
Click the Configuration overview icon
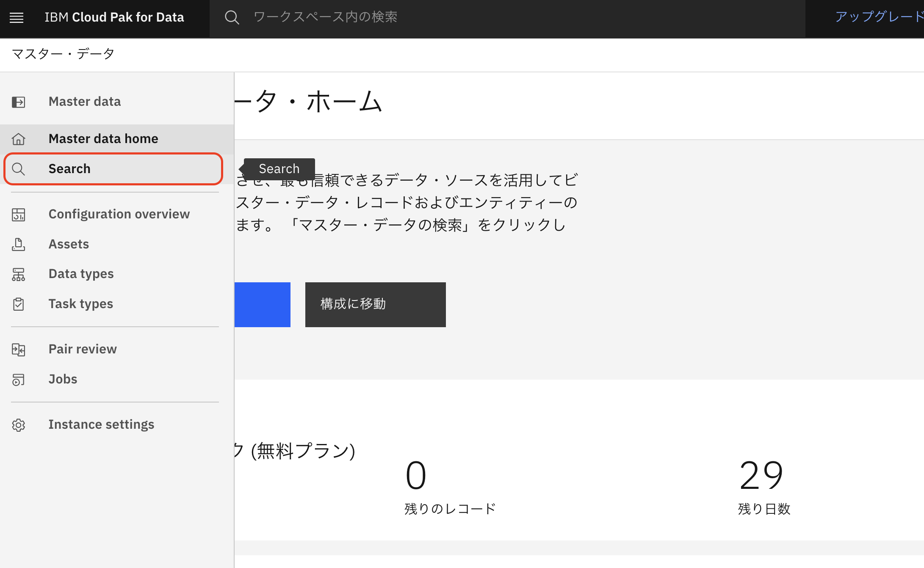pos(19,215)
